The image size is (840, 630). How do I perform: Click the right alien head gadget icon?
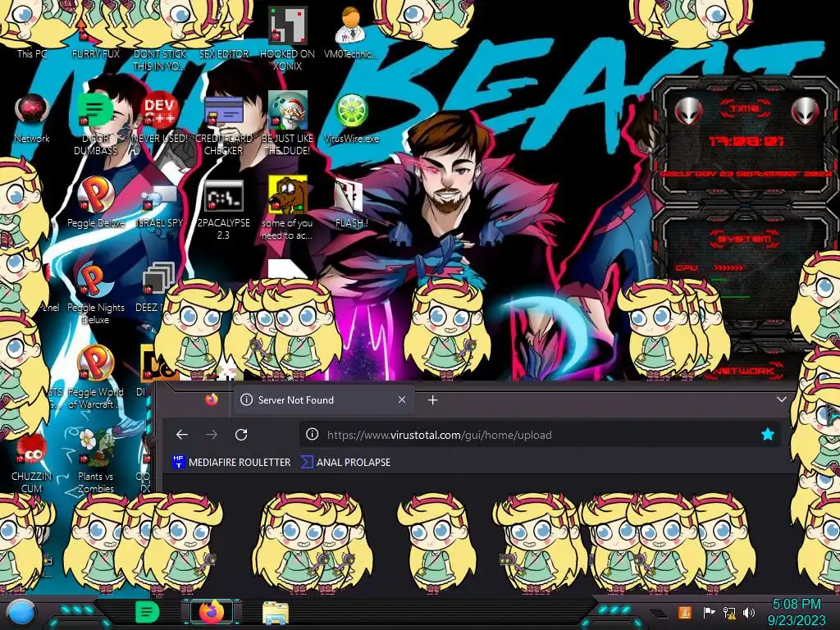pyautogui.click(x=806, y=111)
